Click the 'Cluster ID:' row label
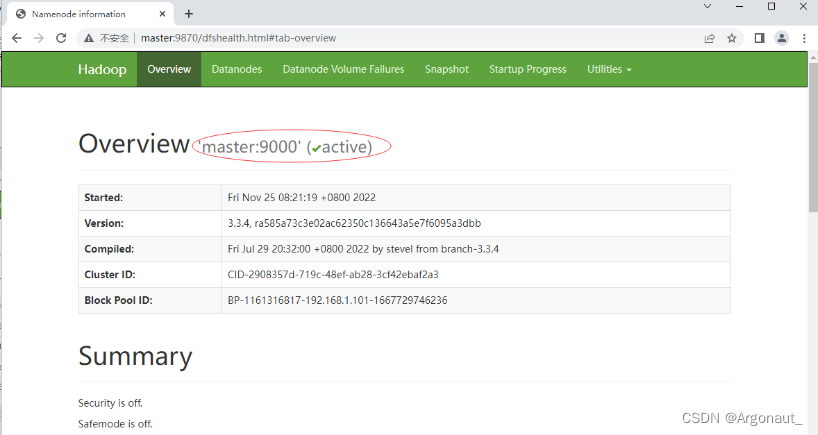 [x=110, y=275]
